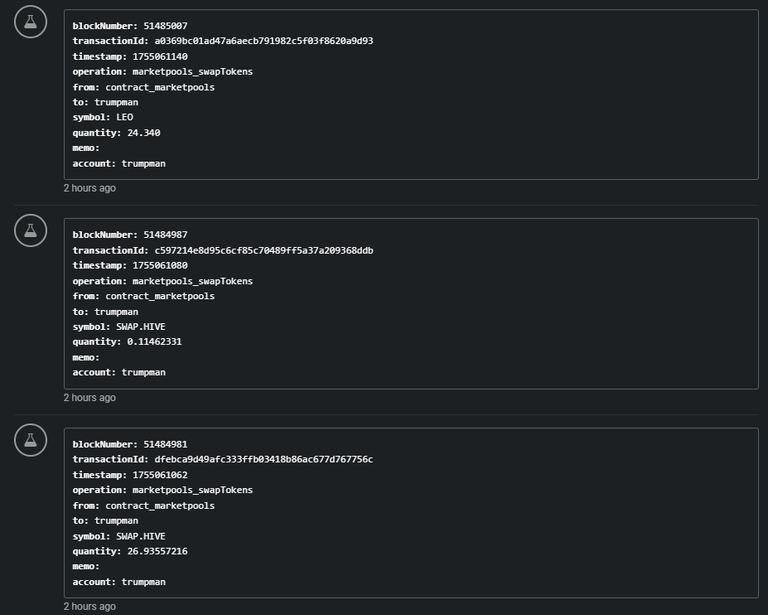
Task: Click quantity 26.93557216 value
Action: [x=157, y=551]
